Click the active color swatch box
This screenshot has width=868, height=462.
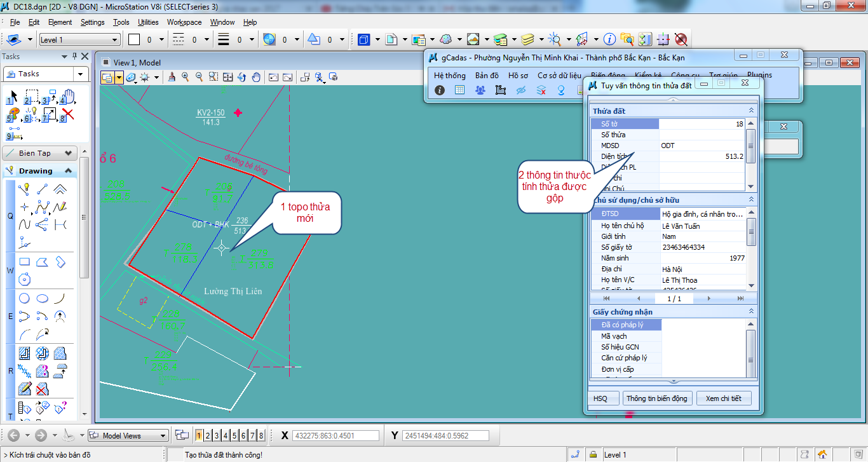(134, 40)
